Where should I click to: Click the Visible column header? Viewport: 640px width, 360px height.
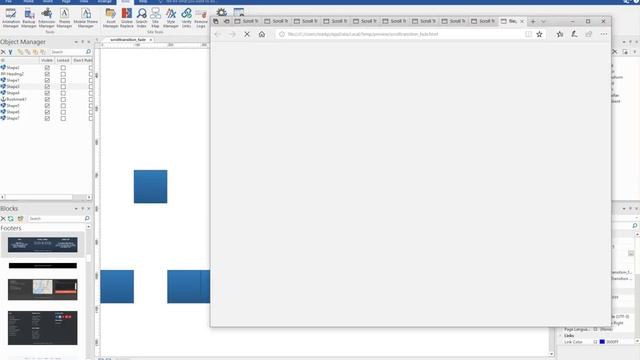[47, 60]
